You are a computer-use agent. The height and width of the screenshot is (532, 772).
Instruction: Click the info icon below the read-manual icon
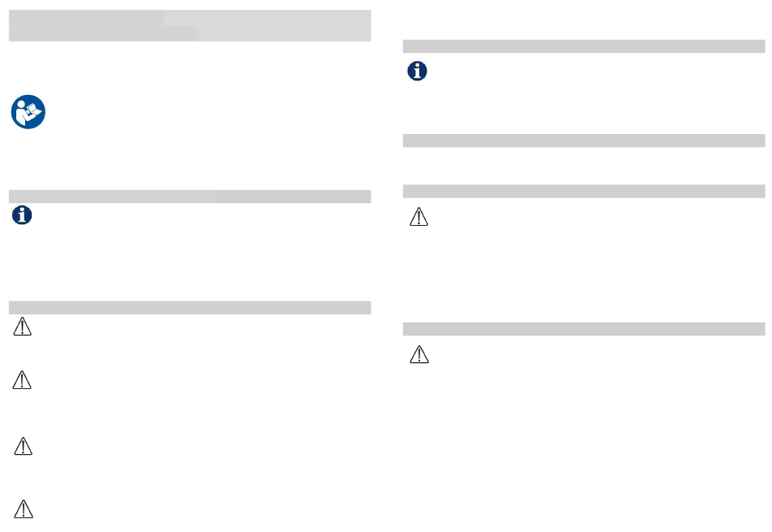coord(22,215)
